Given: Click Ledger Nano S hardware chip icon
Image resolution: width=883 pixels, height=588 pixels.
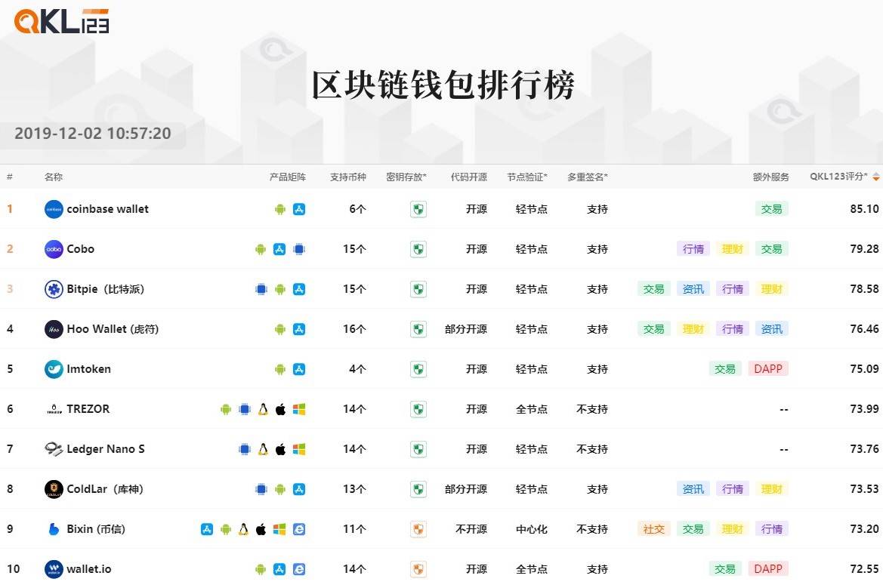Looking at the screenshot, I should pyautogui.click(x=245, y=449).
